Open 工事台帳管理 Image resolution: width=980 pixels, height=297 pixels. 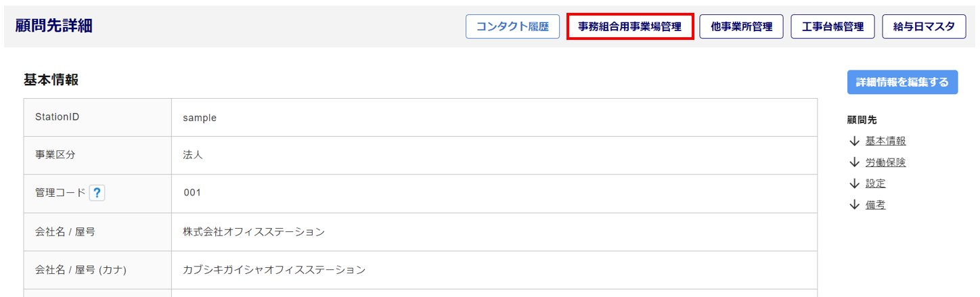click(x=832, y=27)
